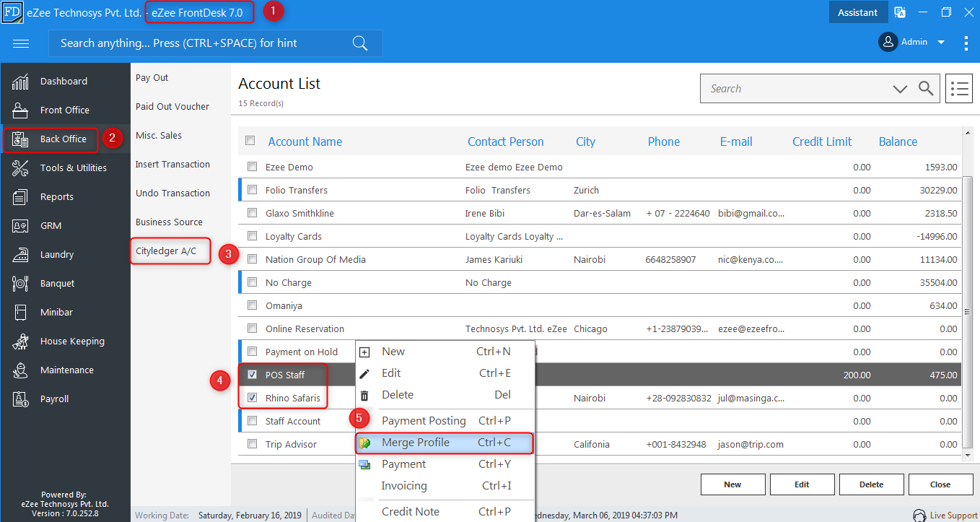Click the Account List search magnifier icon
Viewport: 980px width, 522px height.
pos(926,89)
